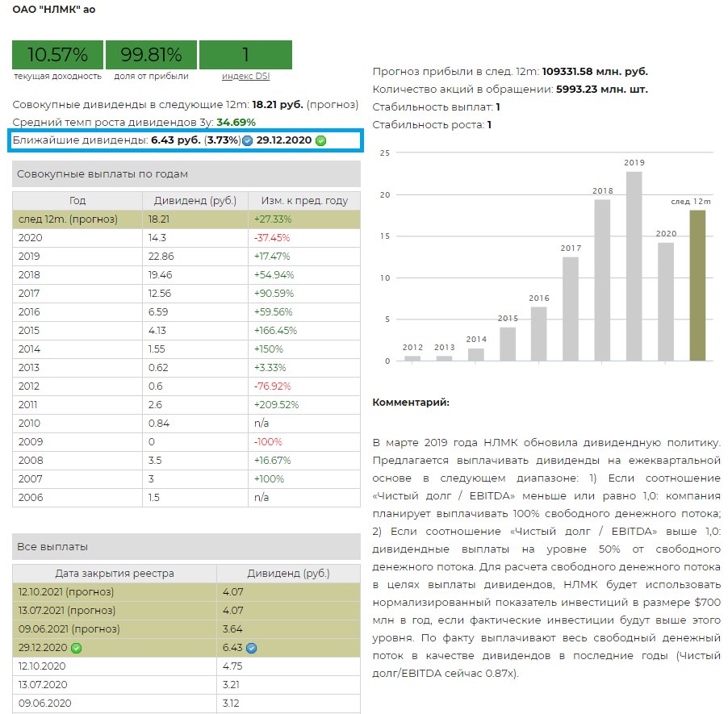Click +150% change in 2014 row

click(268, 349)
